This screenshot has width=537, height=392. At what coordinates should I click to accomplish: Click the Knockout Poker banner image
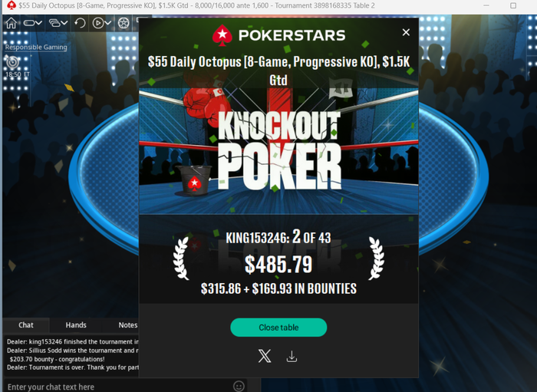(278, 150)
